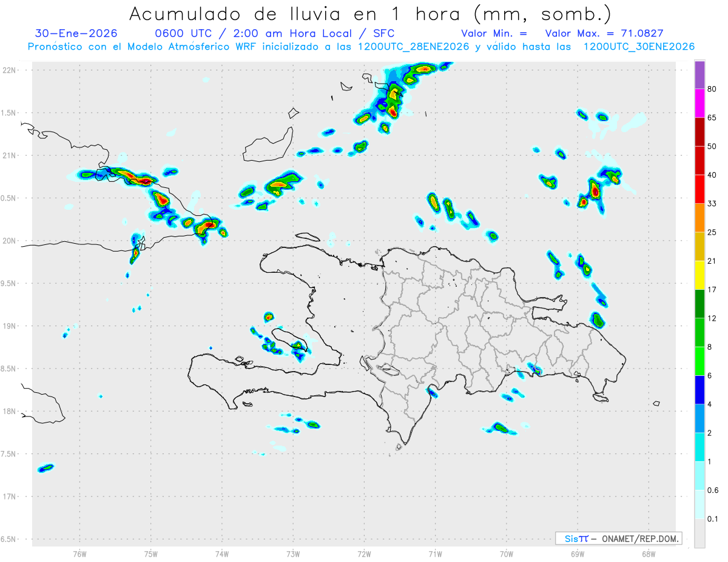
Task: Click the "68W" longitude label
Action: pyautogui.click(x=649, y=554)
